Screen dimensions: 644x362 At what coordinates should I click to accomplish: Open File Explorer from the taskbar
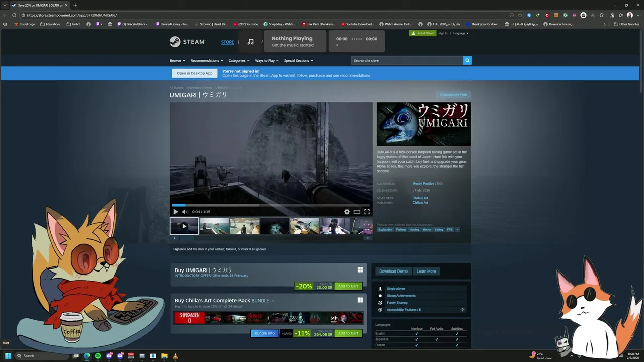point(164,356)
